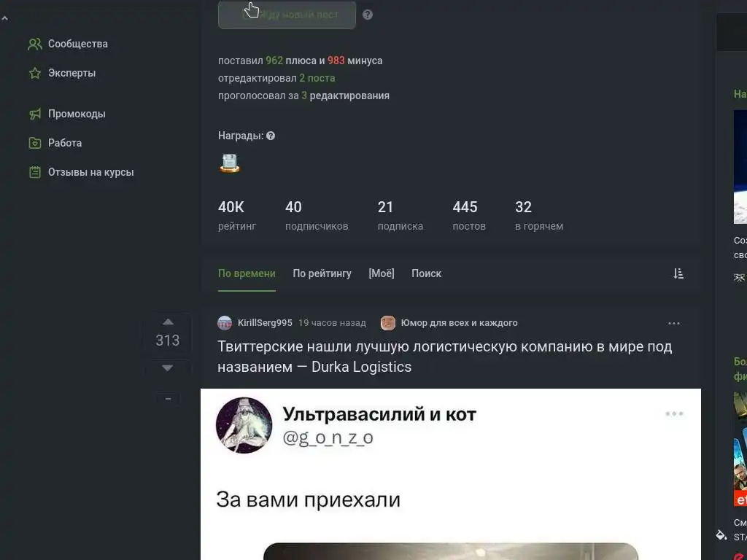Downvote the Durka Logistics post
The height and width of the screenshot is (560, 747).
coord(168,367)
